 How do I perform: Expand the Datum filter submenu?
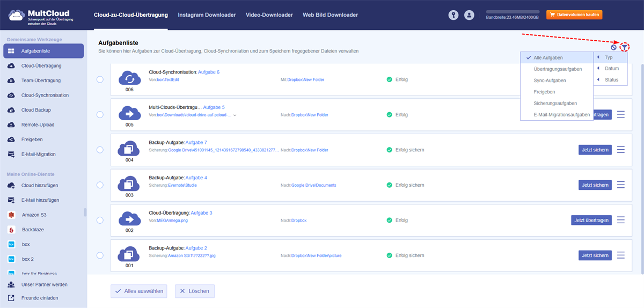click(x=611, y=68)
